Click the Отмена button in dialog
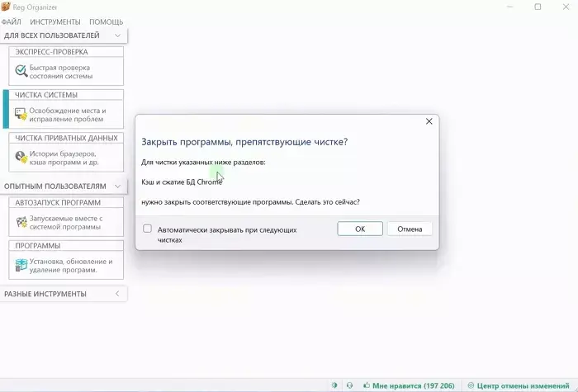Screen dimensions: 578x392 (410, 229)
